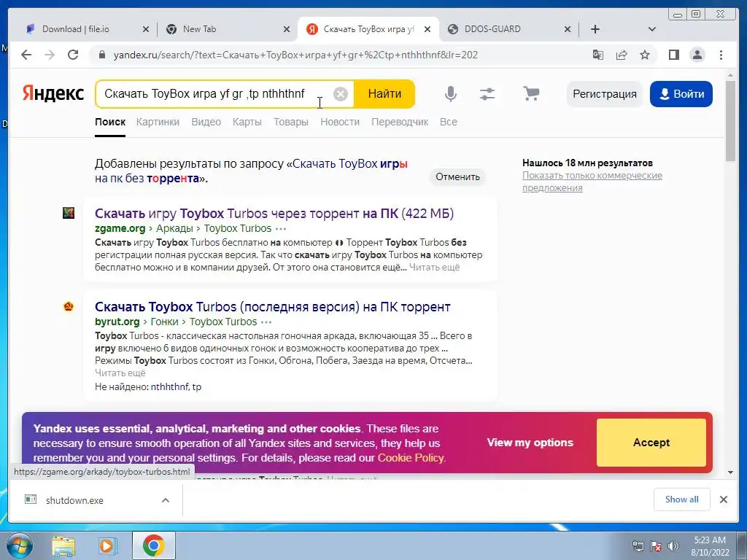Open the Все search categories menu

(x=449, y=122)
